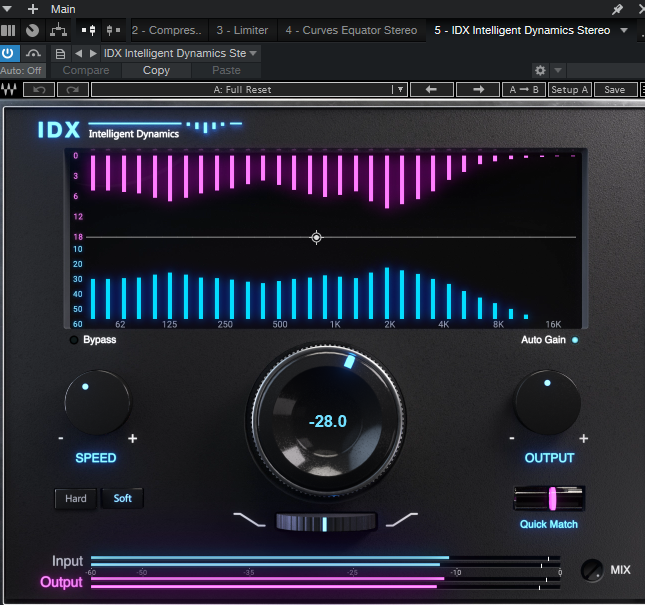Switch to the 2 - Compressor tab
This screenshot has height=605, width=645.
coord(167,30)
